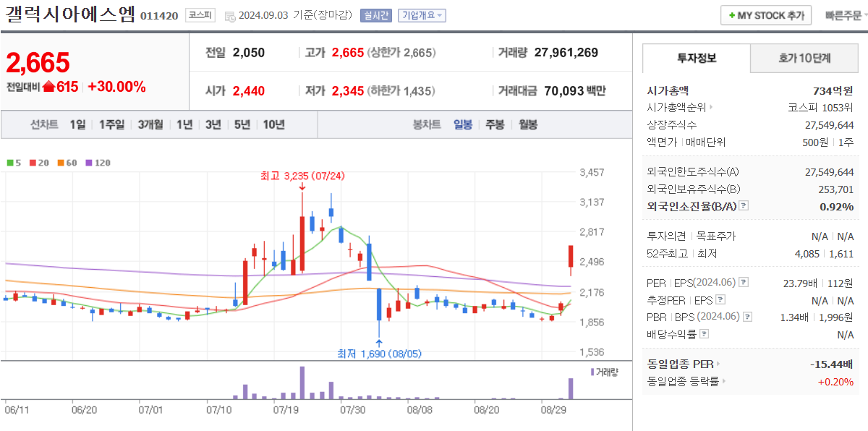Select the 주봉 weekly candle chart

495,124
